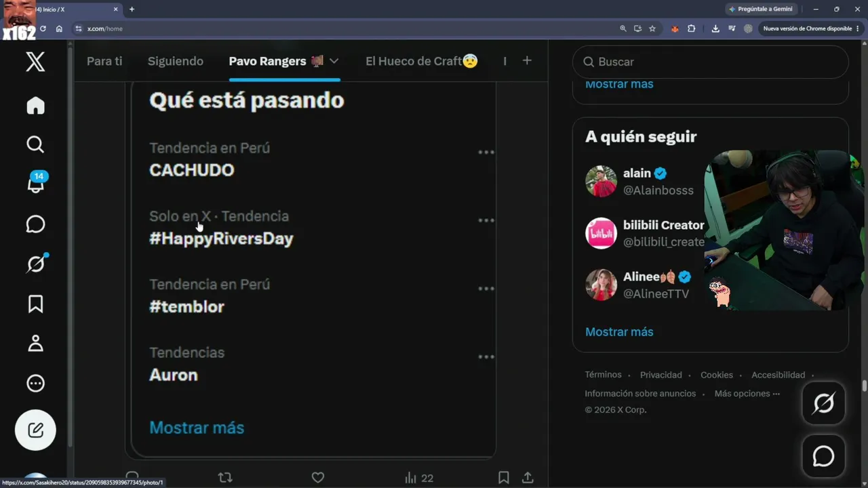Switch to the Para ti tab
868x488 pixels.
[104, 61]
